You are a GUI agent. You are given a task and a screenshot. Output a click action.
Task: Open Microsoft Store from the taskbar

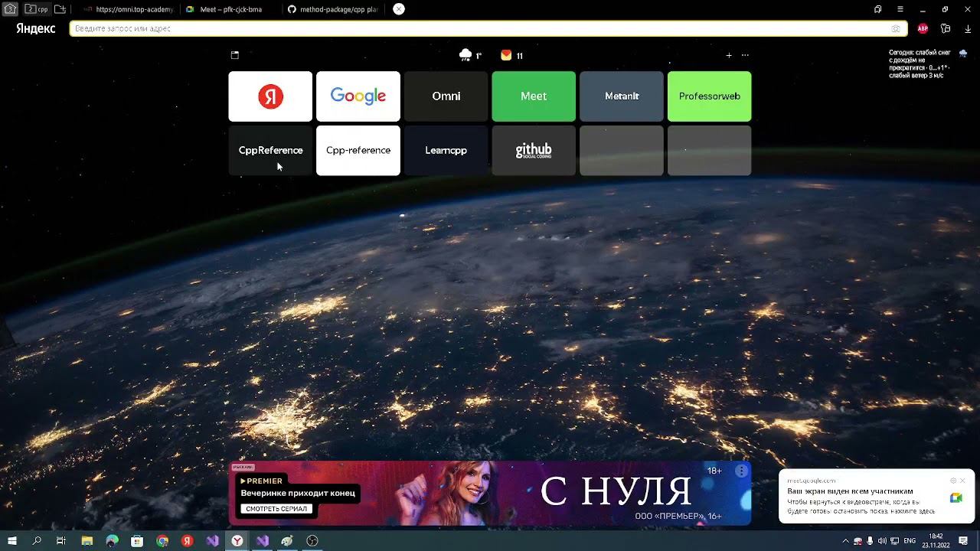click(137, 541)
